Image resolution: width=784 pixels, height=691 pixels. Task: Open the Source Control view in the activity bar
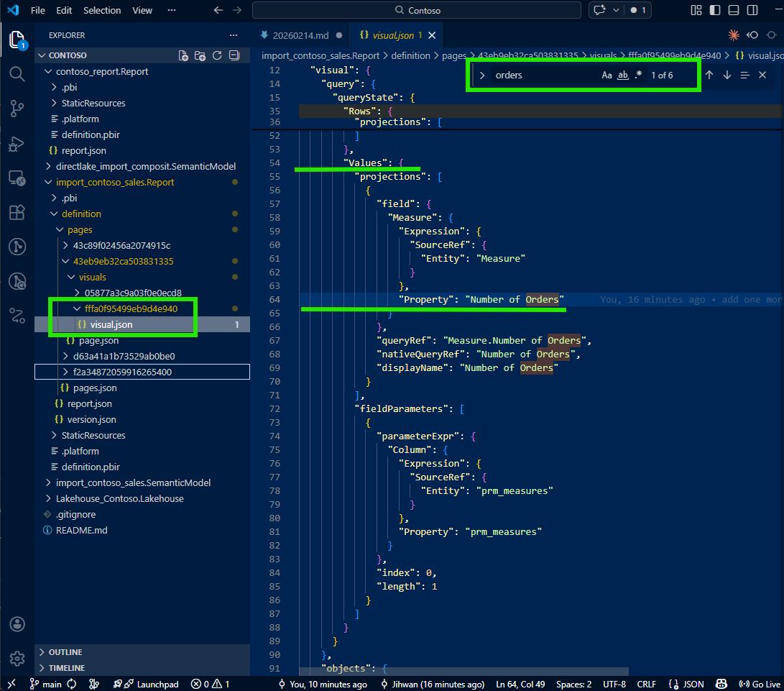(x=17, y=109)
